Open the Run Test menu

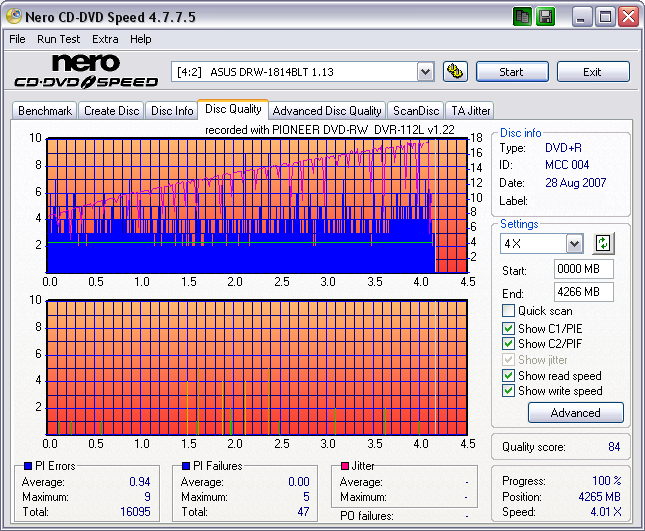click(x=59, y=39)
